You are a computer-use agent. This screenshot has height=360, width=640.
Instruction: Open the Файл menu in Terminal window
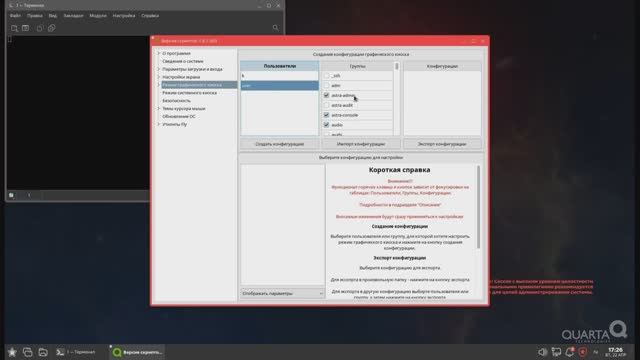click(x=15, y=16)
